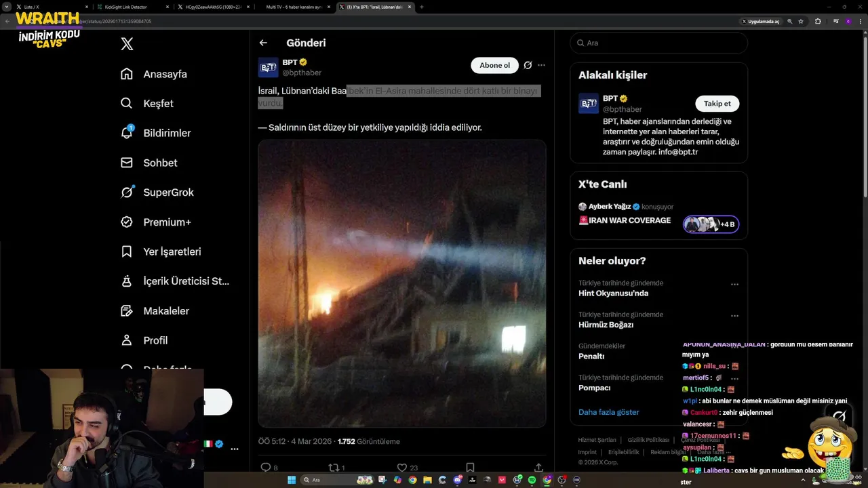Open Premium+ in the sidebar
This screenshot has height=488, width=868.
(x=155, y=222)
